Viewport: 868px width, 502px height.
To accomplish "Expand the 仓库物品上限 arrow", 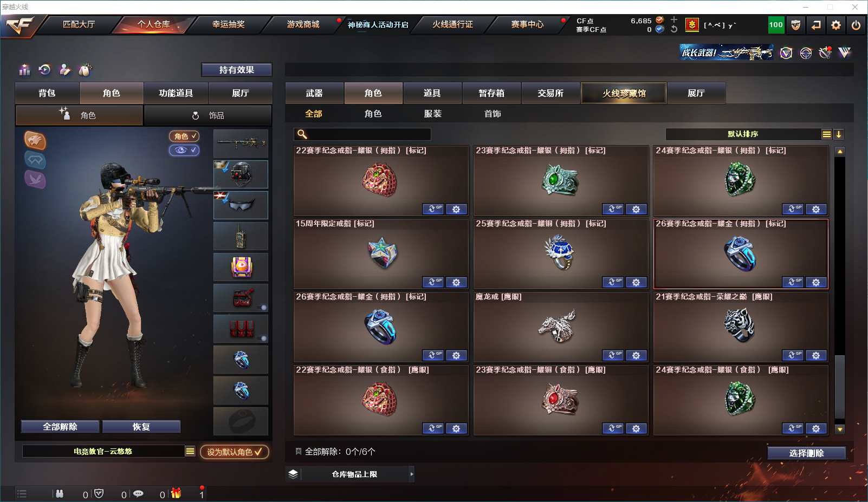I will pyautogui.click(x=412, y=474).
